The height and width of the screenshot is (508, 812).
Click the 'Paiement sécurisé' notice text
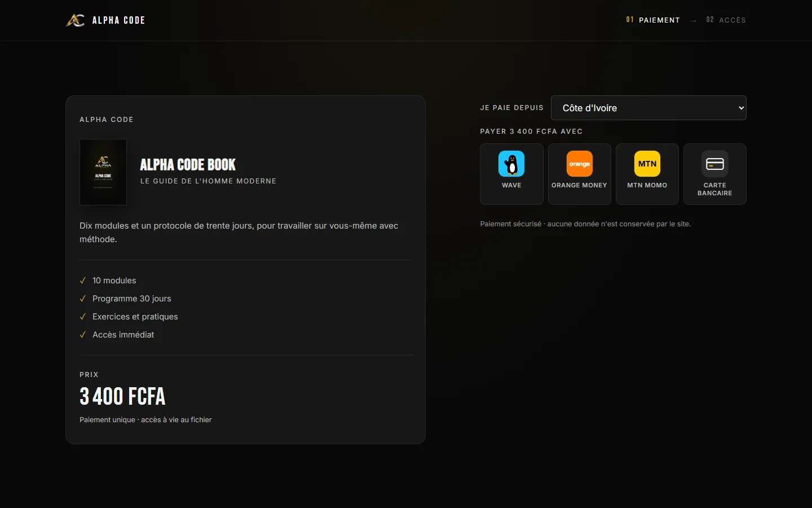pyautogui.click(x=585, y=224)
